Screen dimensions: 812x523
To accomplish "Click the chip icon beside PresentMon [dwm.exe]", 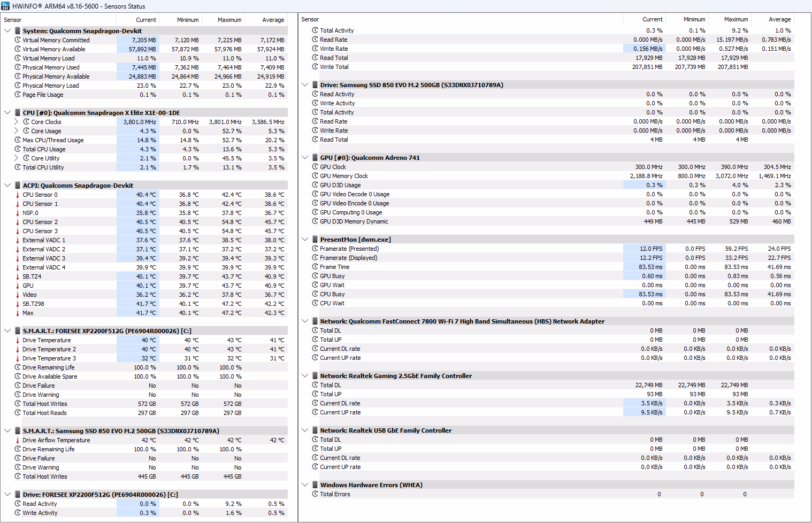I will [315, 240].
